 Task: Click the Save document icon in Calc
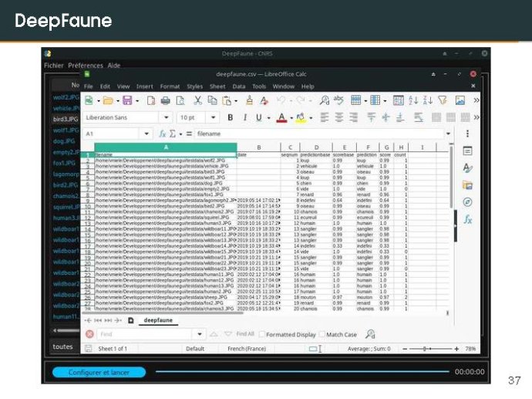[127, 100]
